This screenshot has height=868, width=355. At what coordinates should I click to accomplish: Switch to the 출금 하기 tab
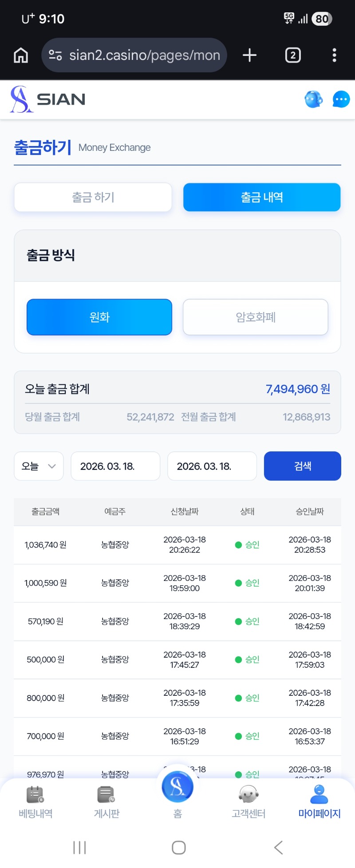(x=93, y=197)
